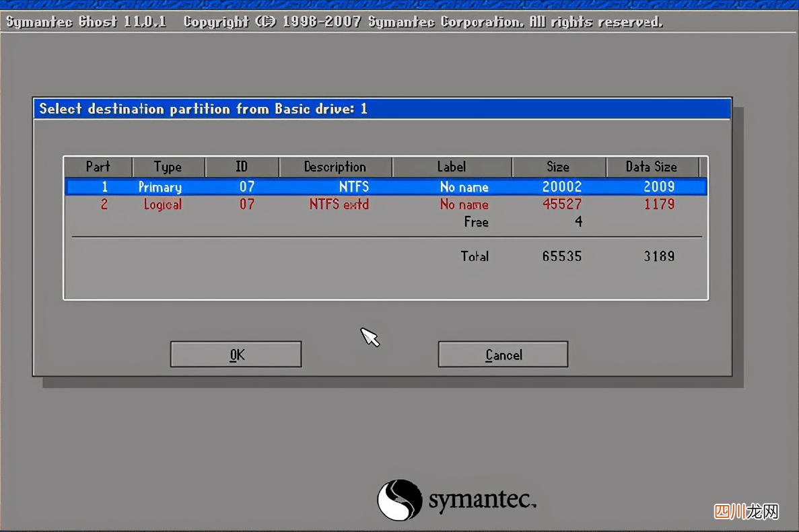Viewport: 799px width, 532px height.
Task: Click the OK button
Action: tap(236, 354)
